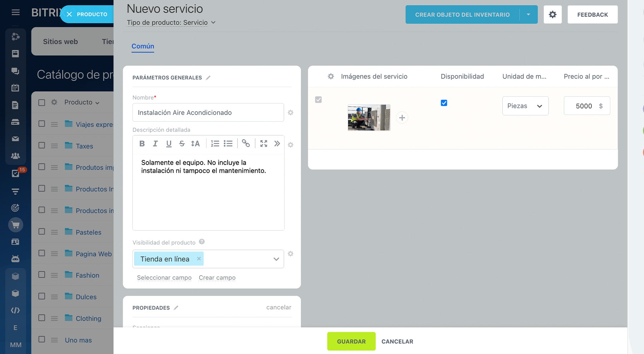Open the Piezas unit dropdown
The height and width of the screenshot is (354, 644).
coord(525,106)
